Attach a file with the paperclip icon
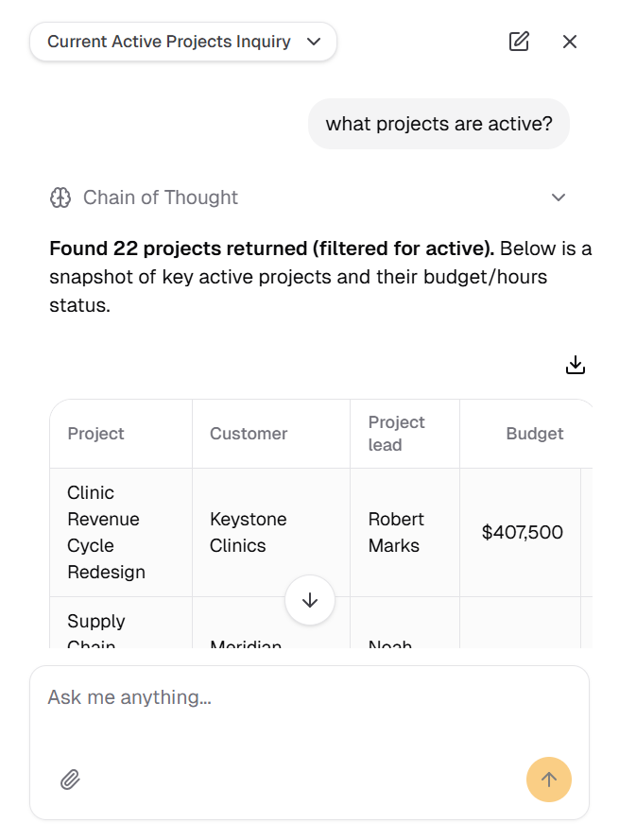Image resolution: width=619 pixels, height=840 pixels. coord(70,780)
